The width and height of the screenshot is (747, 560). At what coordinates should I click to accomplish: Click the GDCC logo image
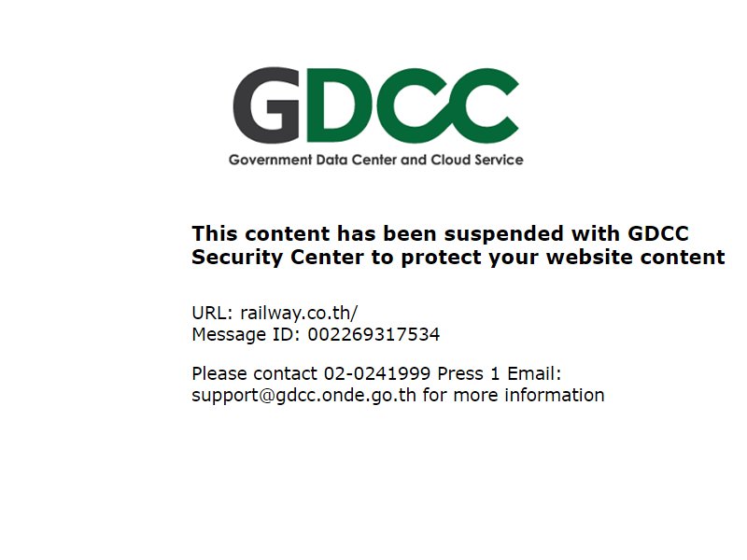[375, 117]
